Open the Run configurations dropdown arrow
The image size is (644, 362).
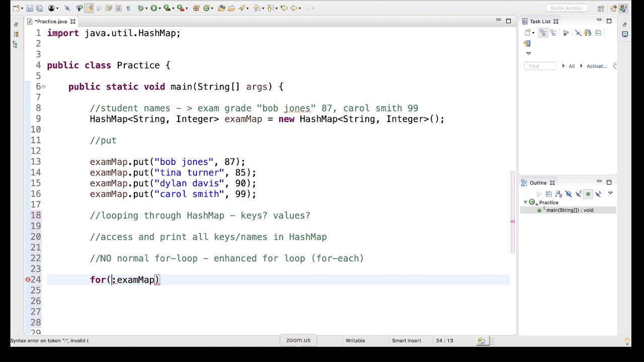click(x=159, y=8)
